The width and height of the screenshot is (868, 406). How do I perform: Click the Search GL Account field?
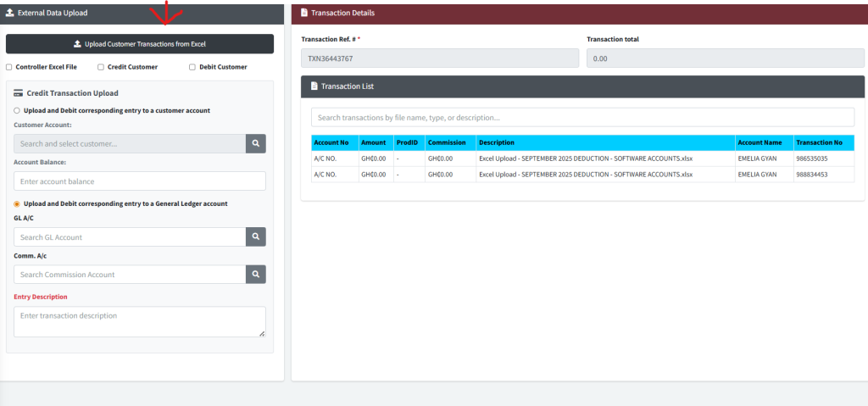(130, 237)
